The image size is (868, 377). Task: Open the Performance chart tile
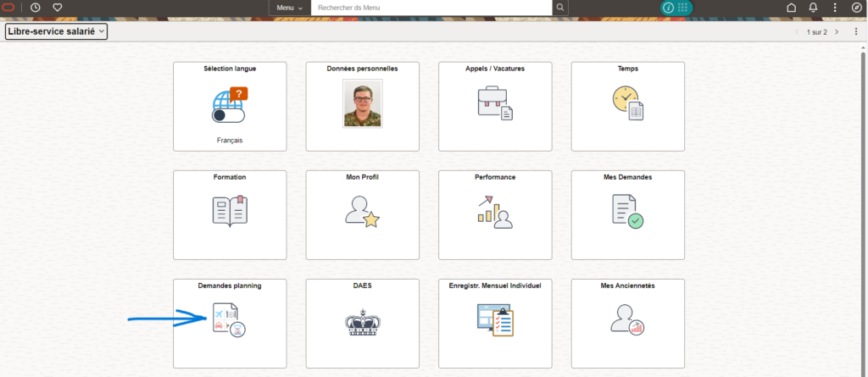click(495, 213)
